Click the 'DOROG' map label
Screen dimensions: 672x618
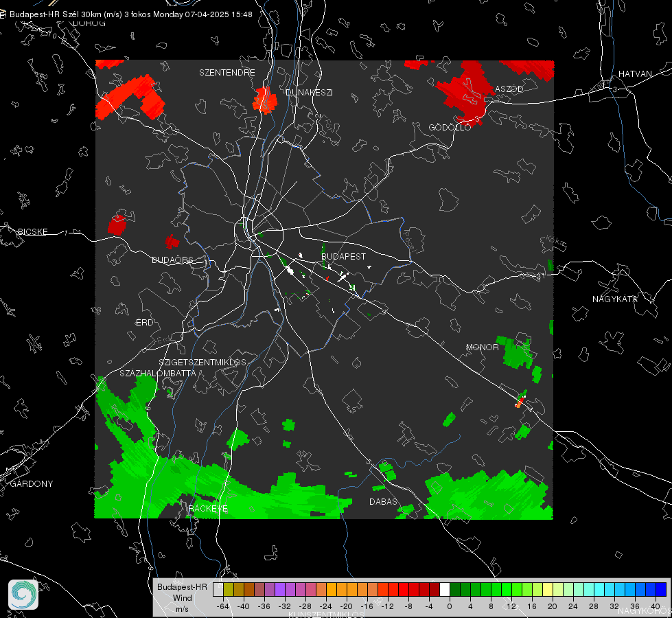89,23
